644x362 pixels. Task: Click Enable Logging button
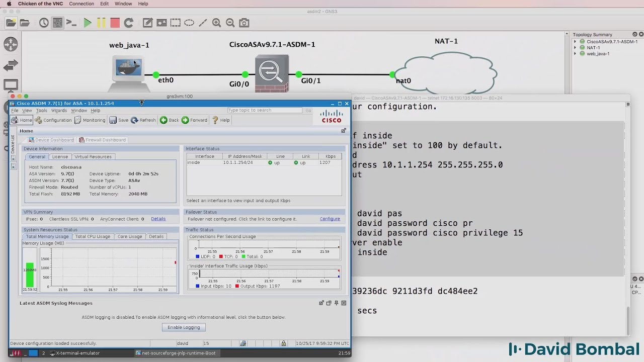click(184, 327)
